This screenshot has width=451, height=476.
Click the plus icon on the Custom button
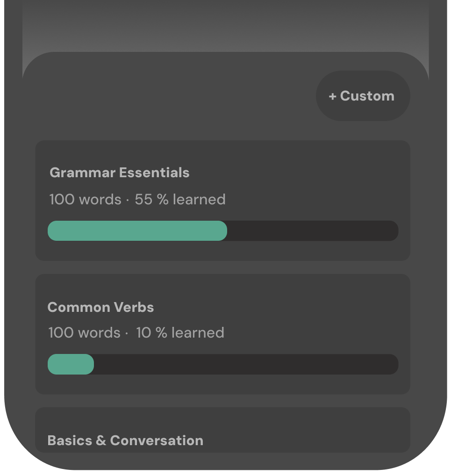click(333, 96)
